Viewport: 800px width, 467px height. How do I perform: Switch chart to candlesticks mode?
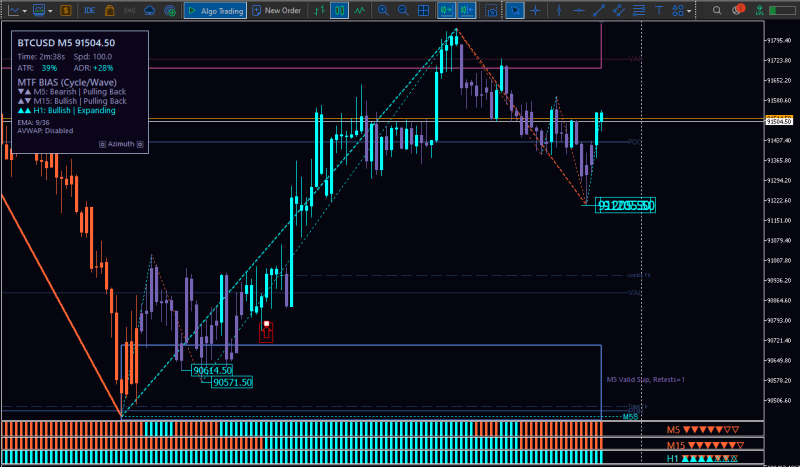pyautogui.click(x=339, y=10)
